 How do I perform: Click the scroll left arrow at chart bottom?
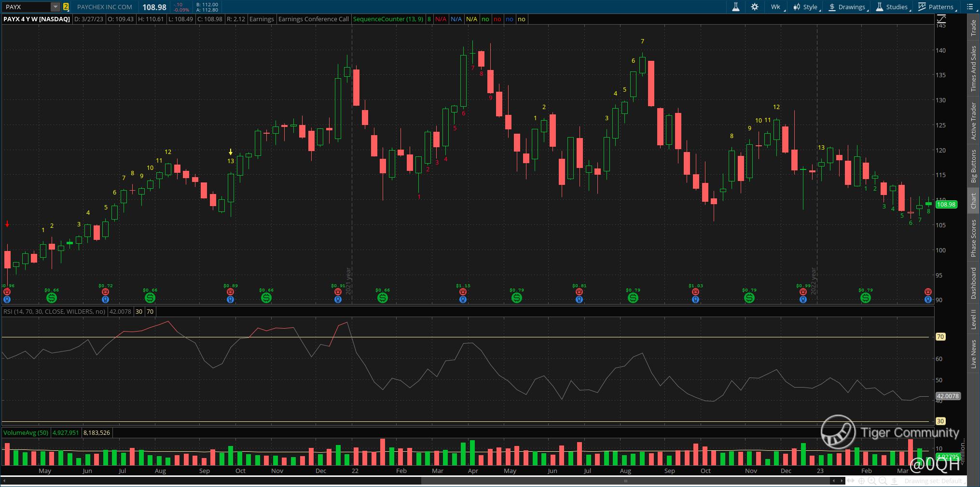click(x=833, y=481)
